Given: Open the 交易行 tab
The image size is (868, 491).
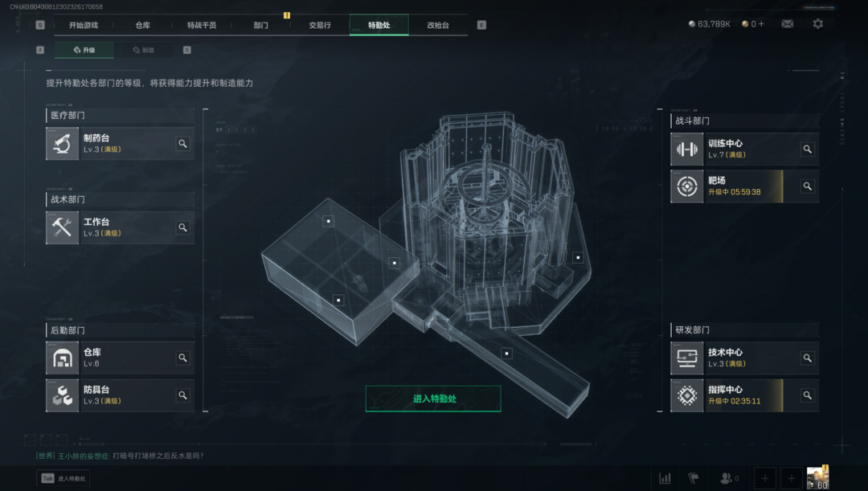Looking at the screenshot, I should tap(320, 25).
